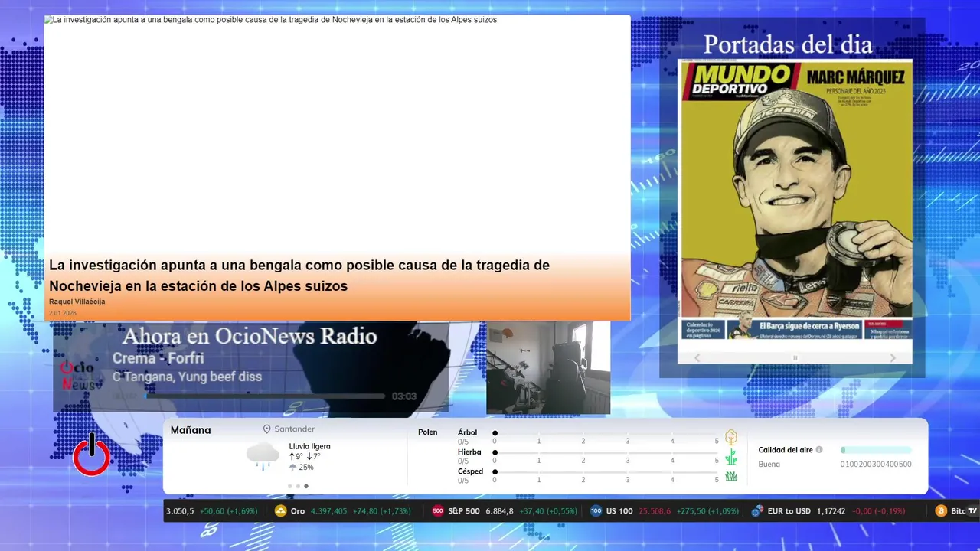Click the Oro change +74,80 (+1,73%)
The image size is (980, 551).
coord(381,511)
